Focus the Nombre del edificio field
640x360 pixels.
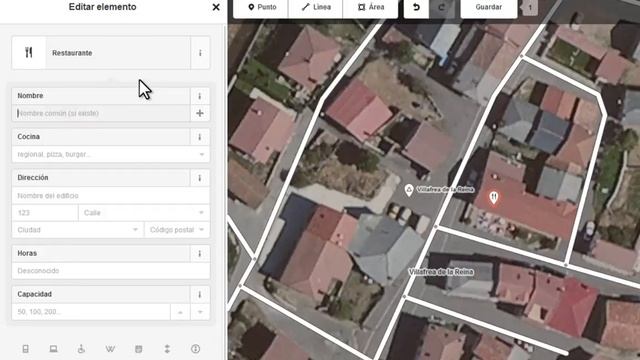[x=111, y=196]
